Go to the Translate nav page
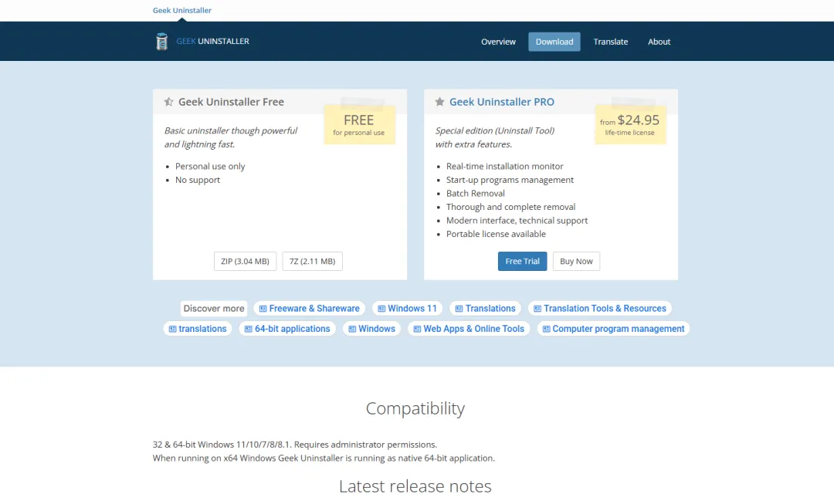Screen dimensions: 834x504 click(611, 42)
